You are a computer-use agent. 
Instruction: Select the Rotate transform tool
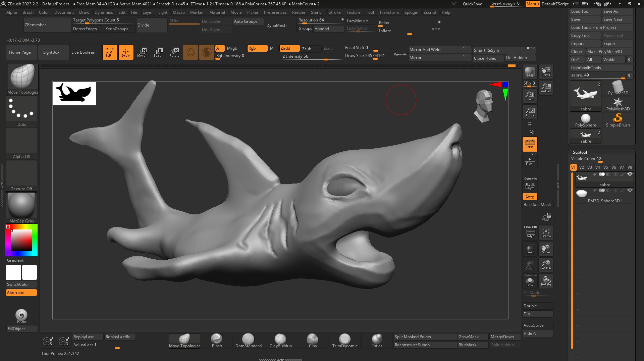(174, 52)
